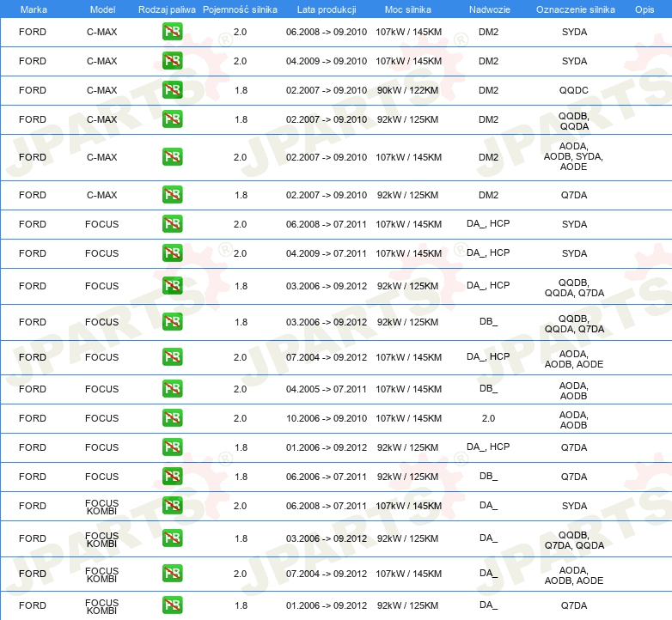
Task: Select 92kW / 125KM cell in 06.2006 row
Action: [x=407, y=477]
